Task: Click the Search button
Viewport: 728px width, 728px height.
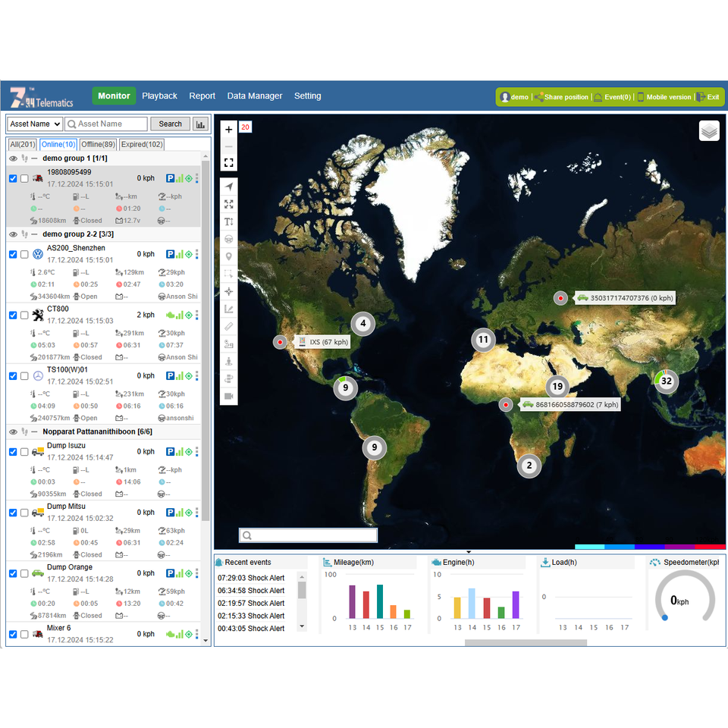Action: pos(170,124)
